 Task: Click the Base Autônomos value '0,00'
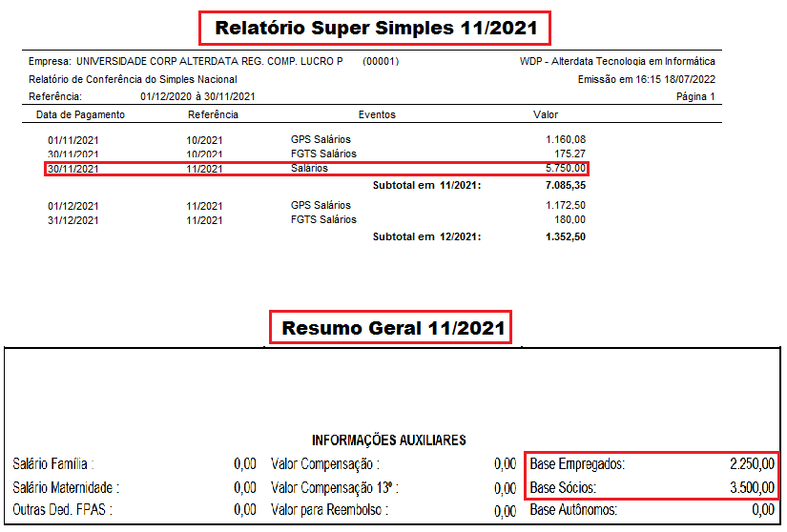763,510
